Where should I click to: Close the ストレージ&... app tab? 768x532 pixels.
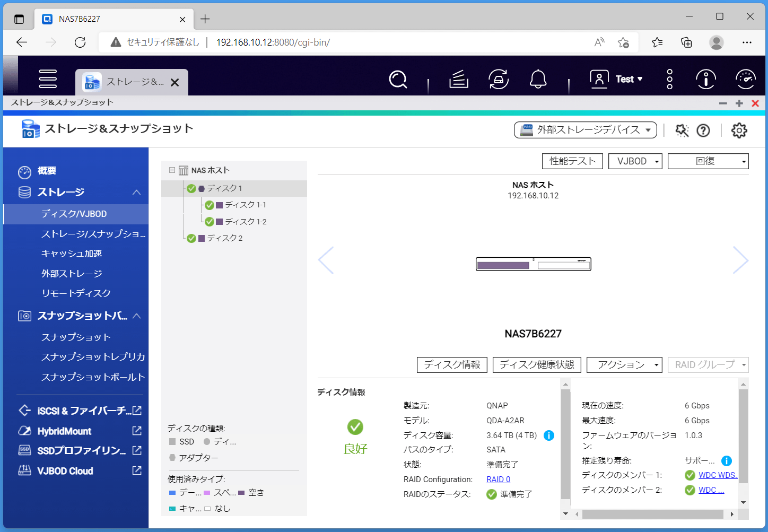(x=175, y=82)
